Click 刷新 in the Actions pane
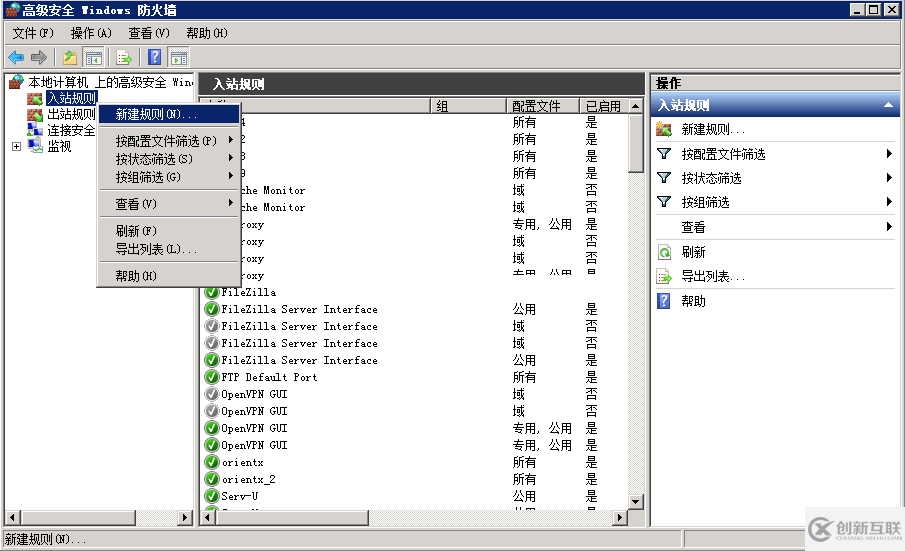 tap(693, 252)
